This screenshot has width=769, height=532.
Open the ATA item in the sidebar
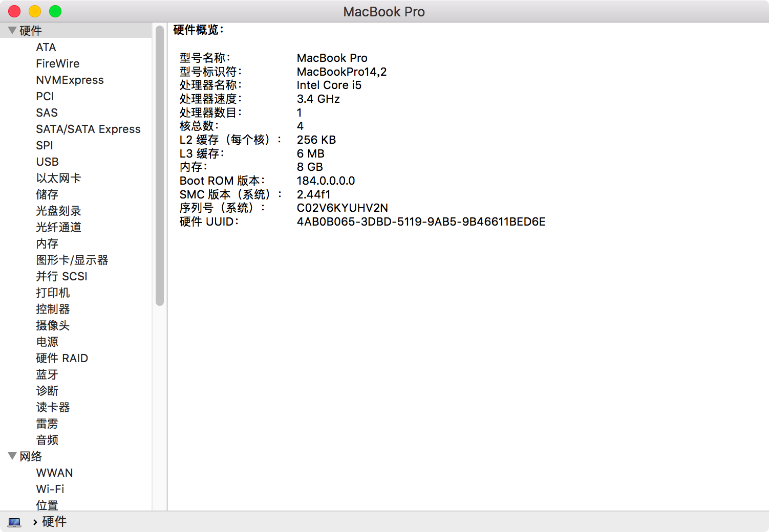click(x=46, y=47)
